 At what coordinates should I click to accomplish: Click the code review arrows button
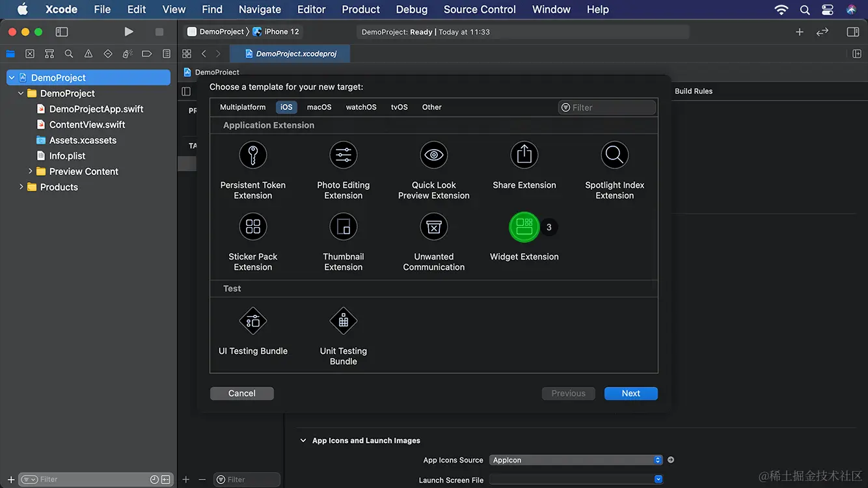tap(822, 31)
